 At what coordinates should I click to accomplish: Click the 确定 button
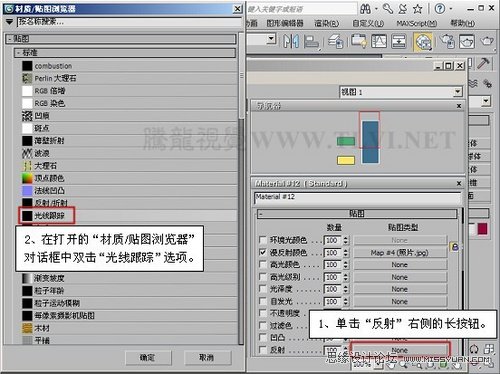coord(148,358)
